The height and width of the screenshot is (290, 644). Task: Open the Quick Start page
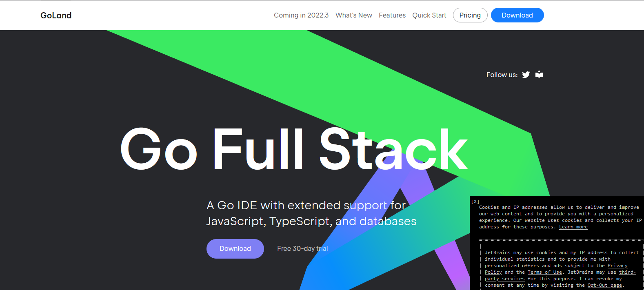click(x=429, y=15)
